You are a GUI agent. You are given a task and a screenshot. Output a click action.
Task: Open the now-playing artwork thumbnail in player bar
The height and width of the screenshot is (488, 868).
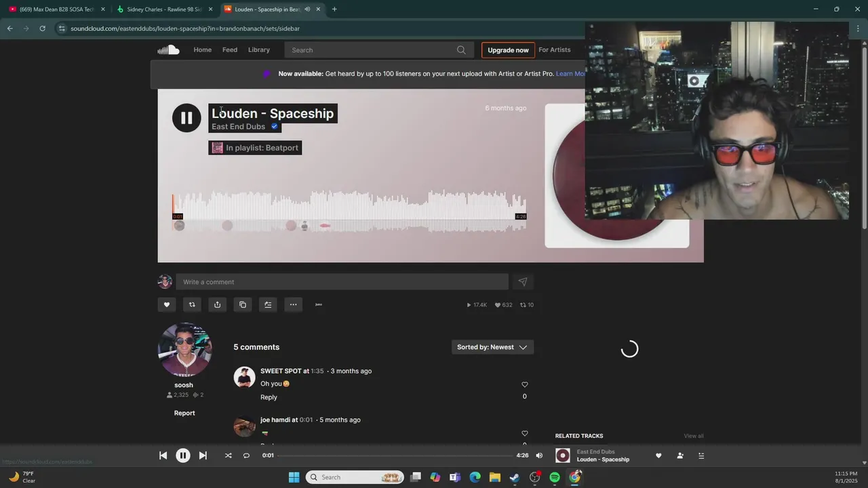pyautogui.click(x=563, y=455)
